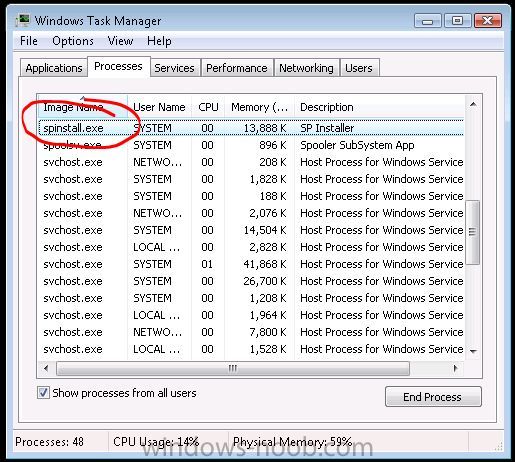Open the Performance tab
The height and width of the screenshot is (462, 515).
[237, 68]
